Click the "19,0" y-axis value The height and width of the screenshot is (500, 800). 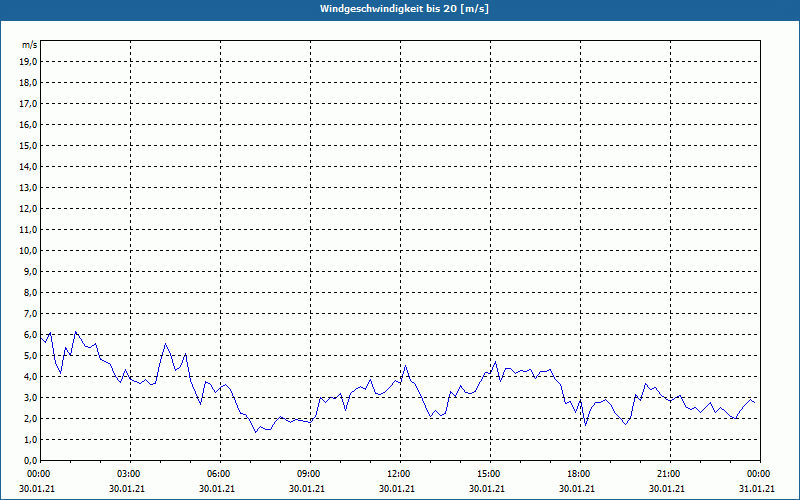pyautogui.click(x=28, y=62)
